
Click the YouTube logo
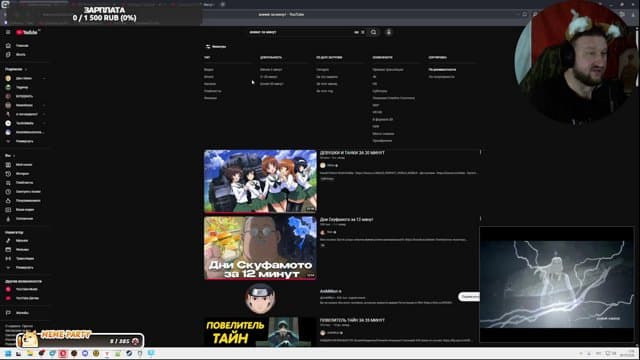27,32
